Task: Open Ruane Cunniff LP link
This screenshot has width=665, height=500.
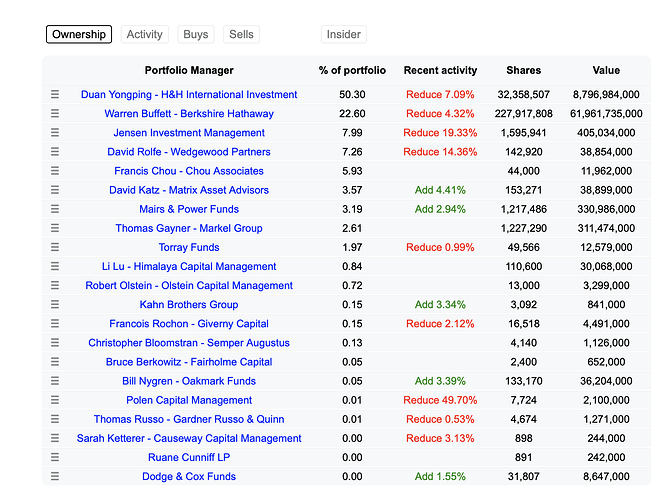Action: [189, 457]
